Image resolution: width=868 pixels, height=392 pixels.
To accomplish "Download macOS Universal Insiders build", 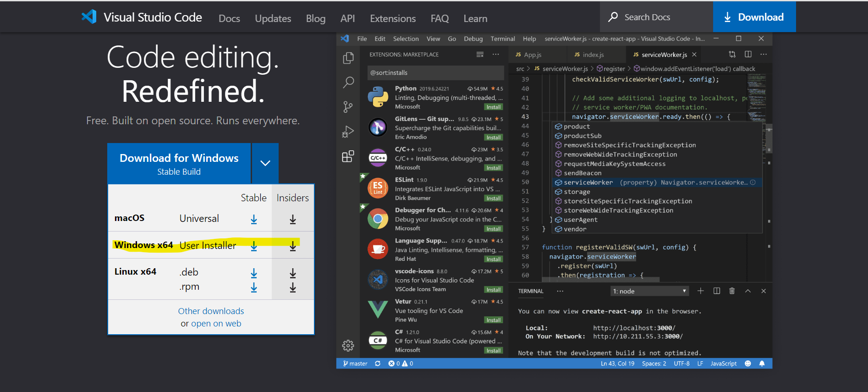I will [x=293, y=220].
